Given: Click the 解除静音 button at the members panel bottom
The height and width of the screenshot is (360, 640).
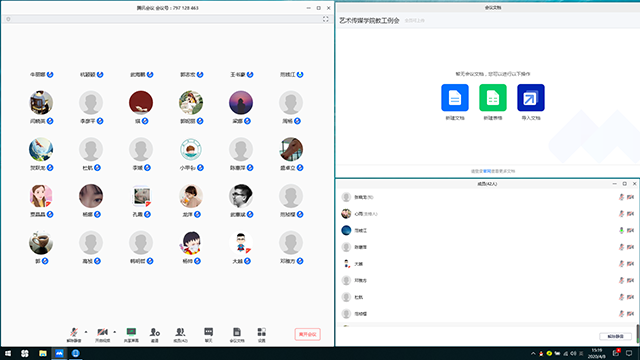Looking at the screenshot, I should (615, 336).
